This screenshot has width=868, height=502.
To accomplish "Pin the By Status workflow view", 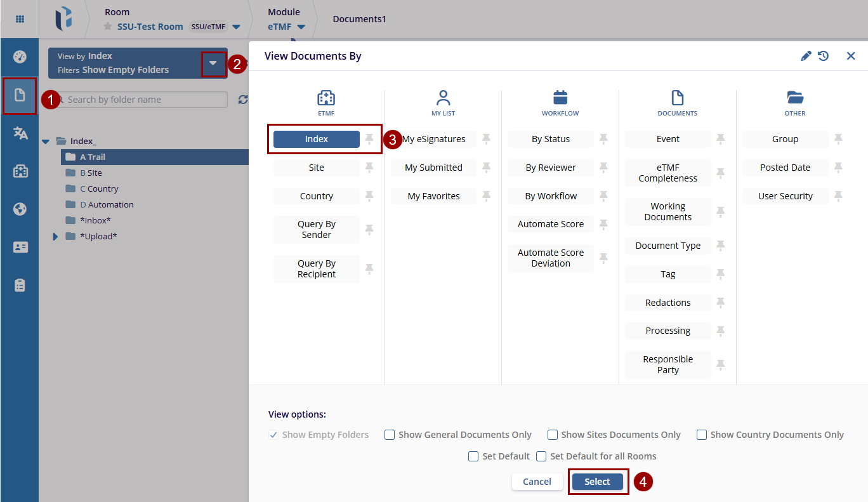I will tap(603, 139).
